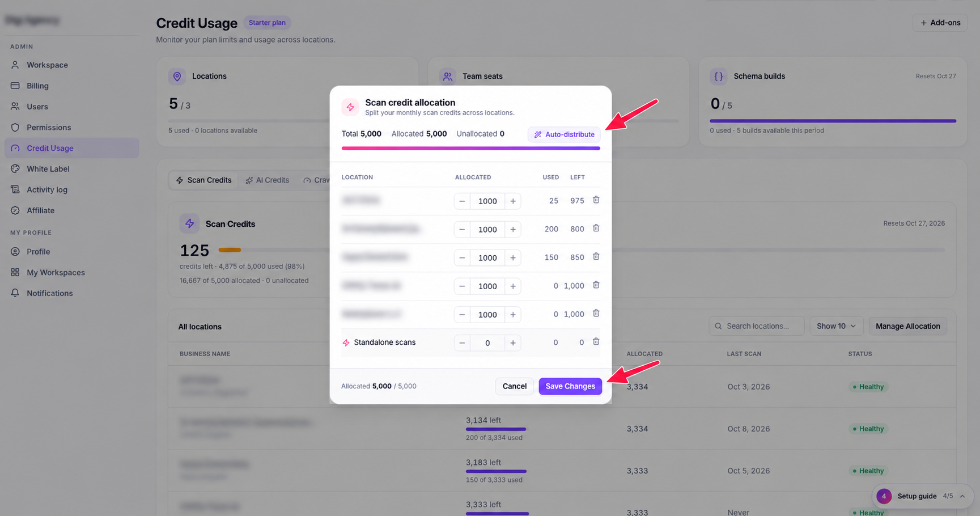Click the Profile icon under My Profile
This screenshot has width=980, height=516.
tap(15, 252)
